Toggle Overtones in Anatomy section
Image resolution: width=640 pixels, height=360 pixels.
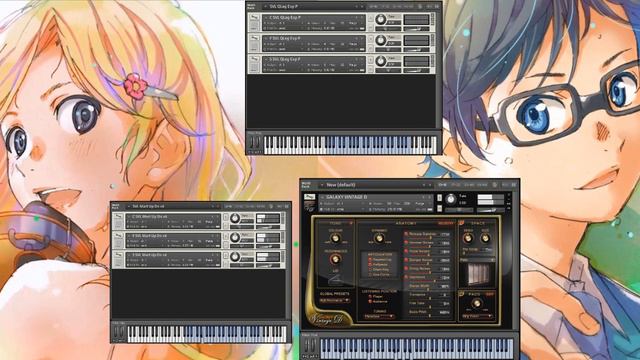click(406, 277)
